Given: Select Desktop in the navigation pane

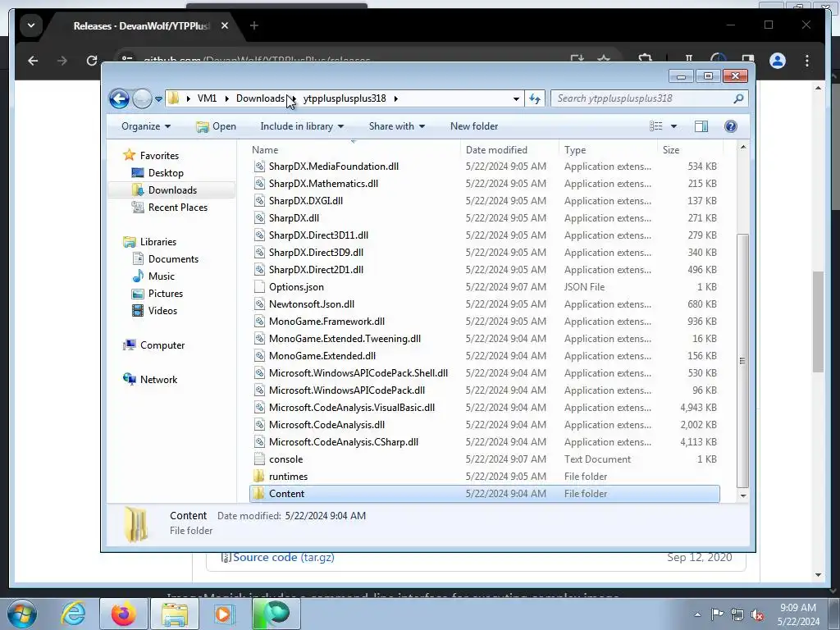Looking at the screenshot, I should point(166,173).
